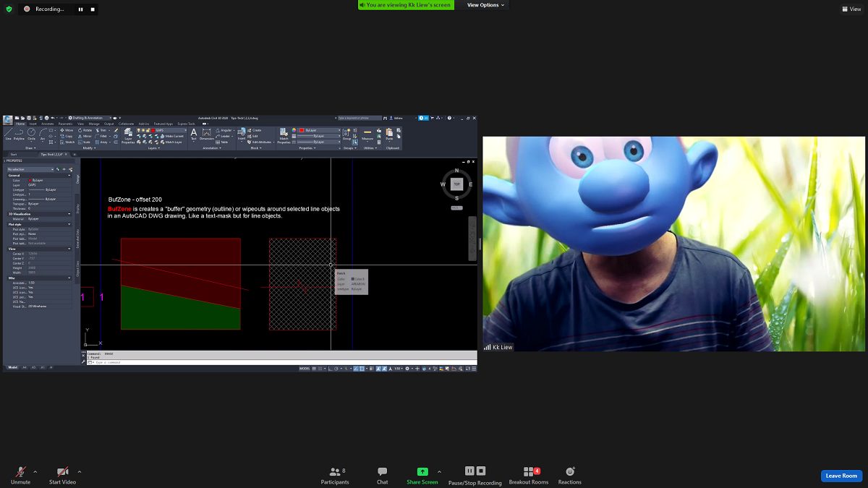The height and width of the screenshot is (488, 868).
Task: Stop the Zoom recording in bottom toolbar
Action: coord(481,471)
